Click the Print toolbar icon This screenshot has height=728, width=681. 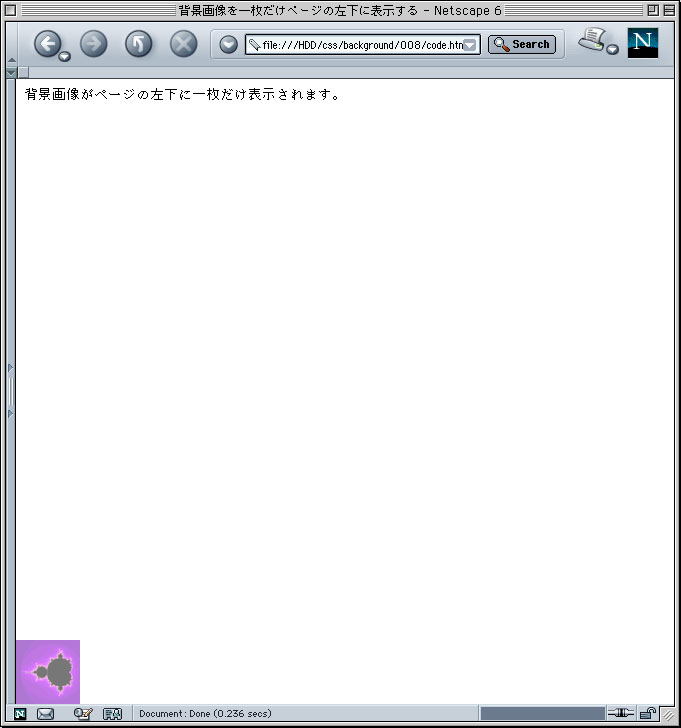click(x=593, y=40)
